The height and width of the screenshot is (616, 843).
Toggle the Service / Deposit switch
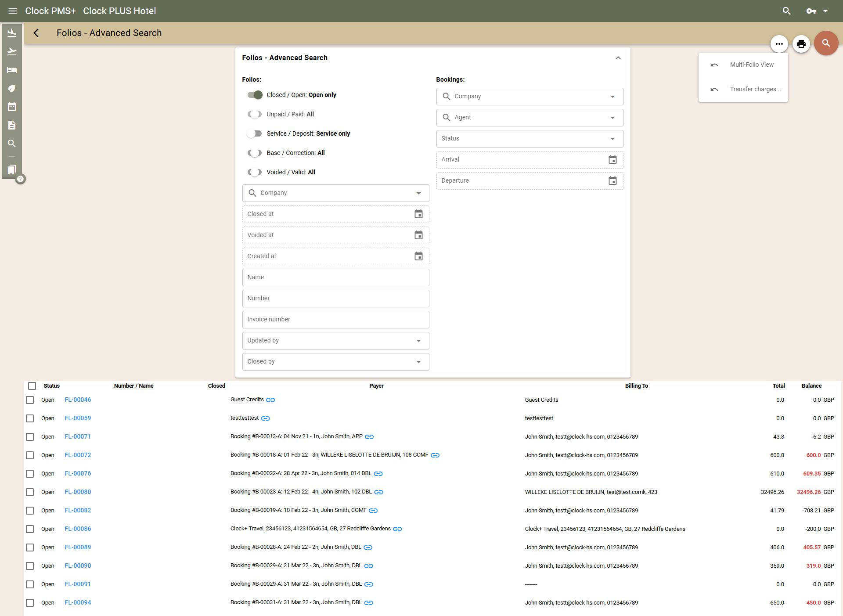(x=255, y=133)
